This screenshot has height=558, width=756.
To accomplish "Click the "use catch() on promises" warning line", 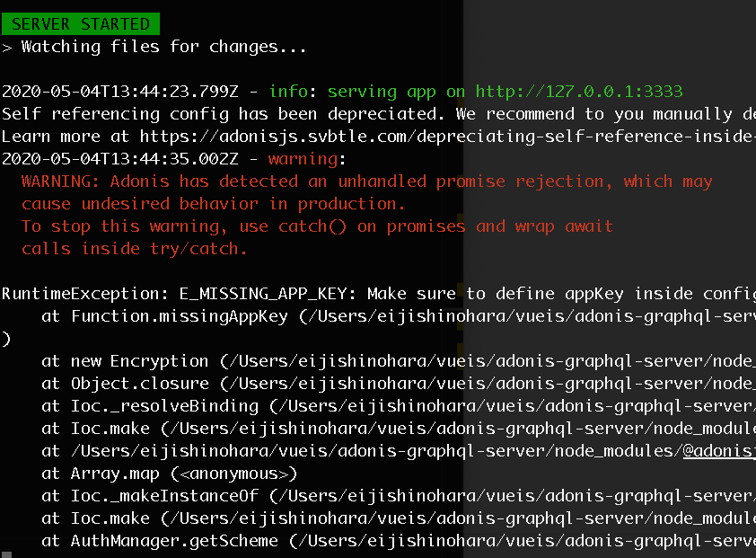I will pyautogui.click(x=317, y=226).
